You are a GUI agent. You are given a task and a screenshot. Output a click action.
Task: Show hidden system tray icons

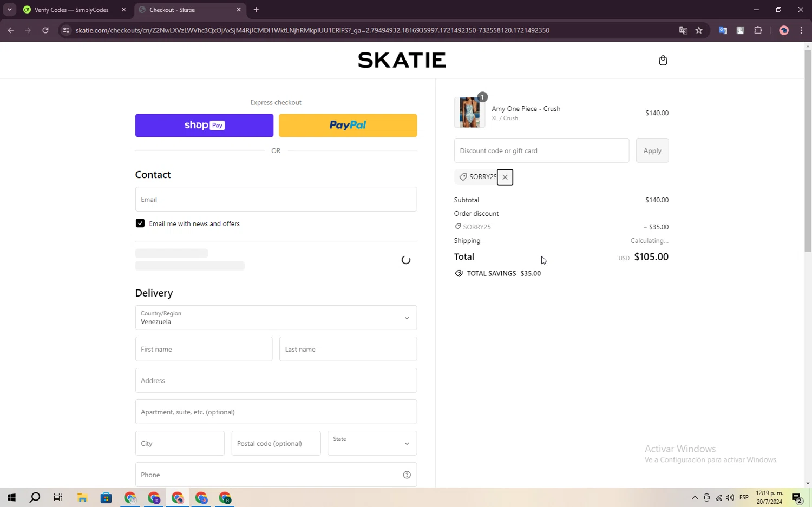(695, 498)
